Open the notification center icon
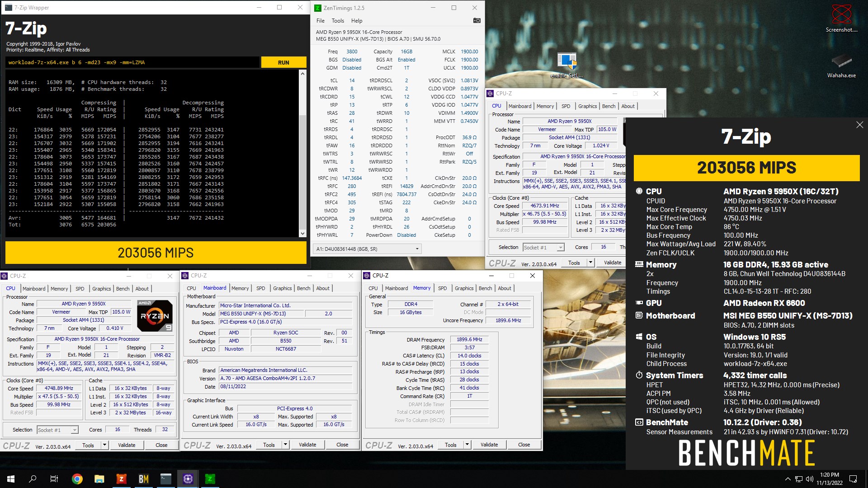 853,479
